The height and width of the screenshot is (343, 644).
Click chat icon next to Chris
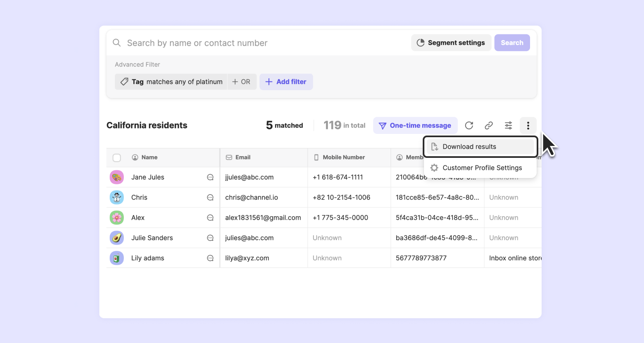click(x=210, y=198)
